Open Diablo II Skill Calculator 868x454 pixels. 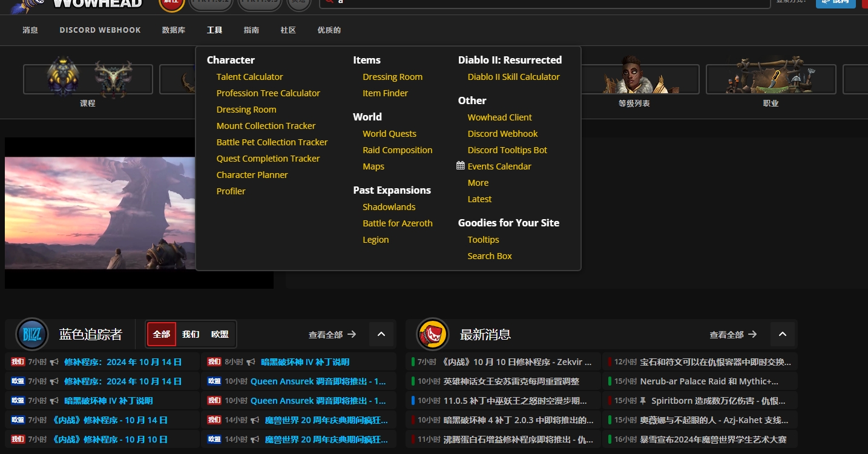pyautogui.click(x=513, y=77)
